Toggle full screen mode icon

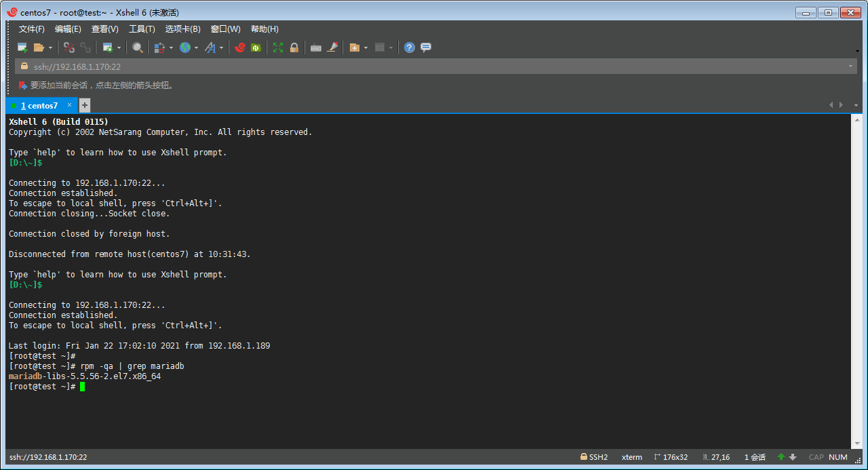(278, 47)
